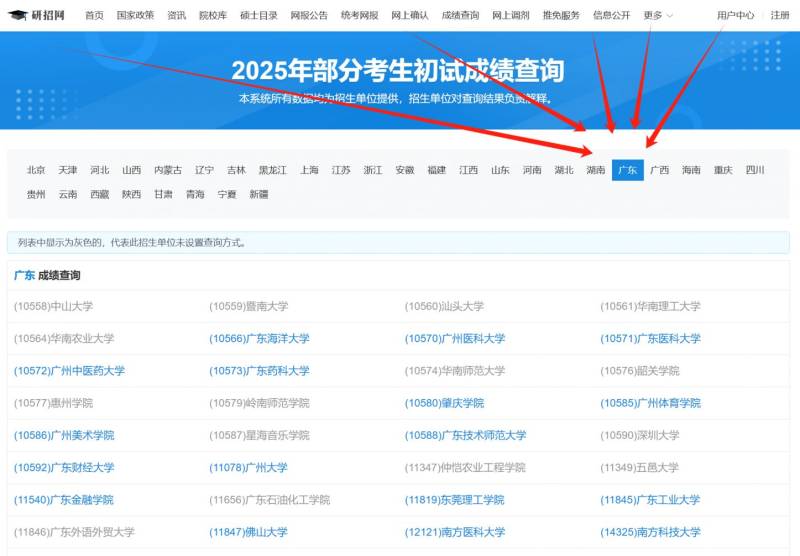Select 硕士目录 navigation item
The image size is (800, 556).
[259, 15]
